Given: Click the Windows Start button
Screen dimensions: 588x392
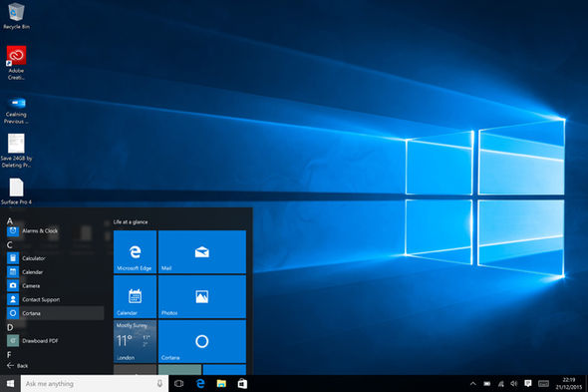Looking at the screenshot, I should 10,383.
